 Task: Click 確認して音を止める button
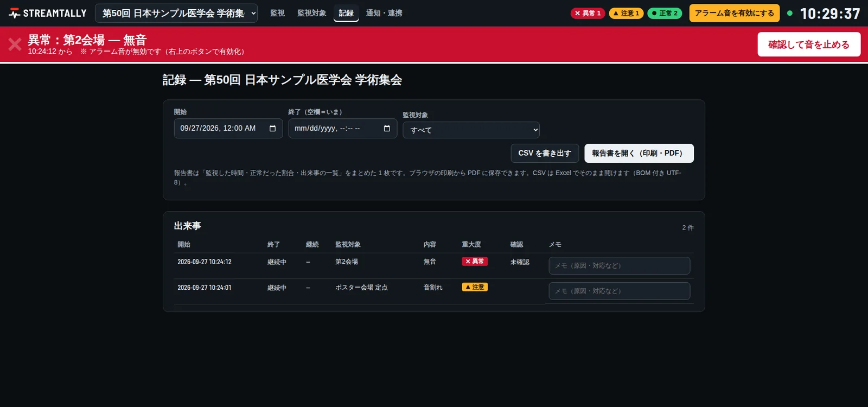pos(809,44)
